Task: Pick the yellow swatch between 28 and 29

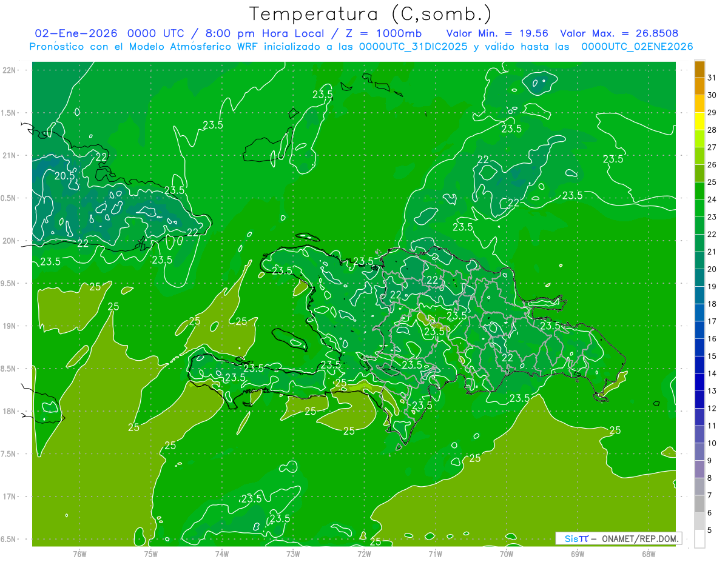Action: click(699, 121)
